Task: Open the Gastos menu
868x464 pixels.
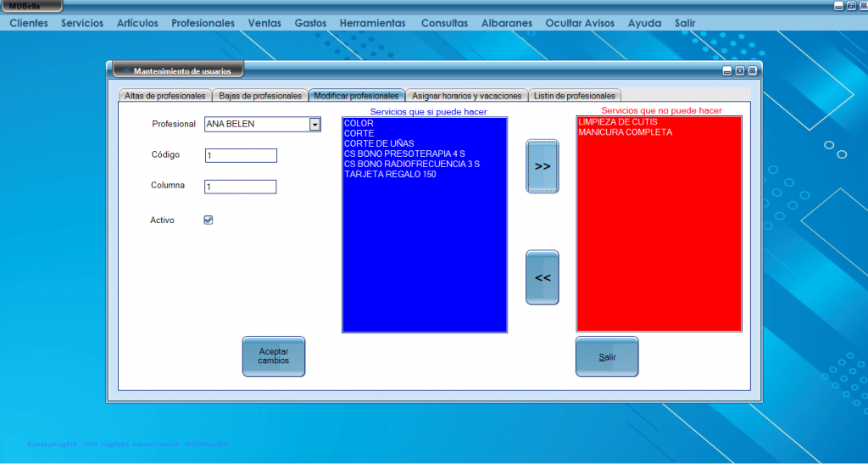Action: click(310, 23)
